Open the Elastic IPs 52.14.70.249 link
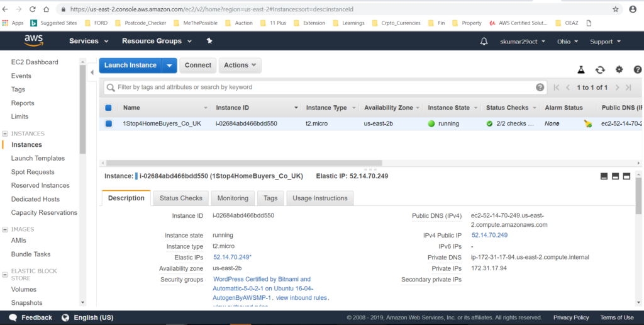 click(x=232, y=257)
